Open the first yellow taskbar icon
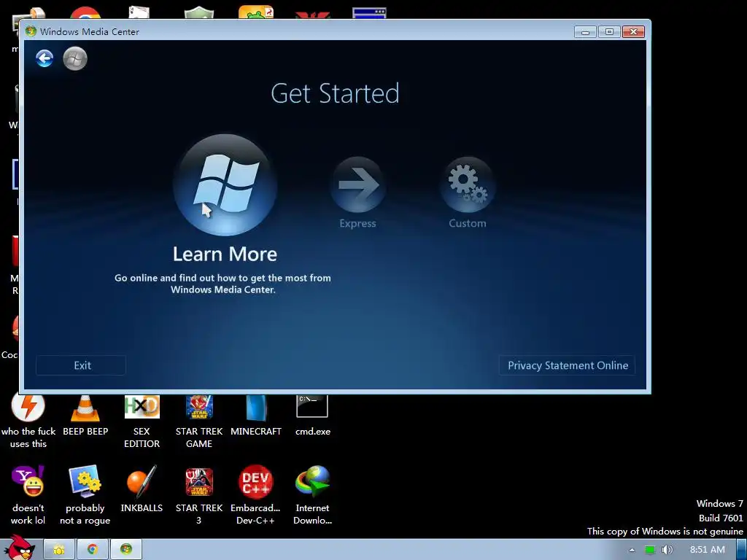The height and width of the screenshot is (560, 747). 59,550
